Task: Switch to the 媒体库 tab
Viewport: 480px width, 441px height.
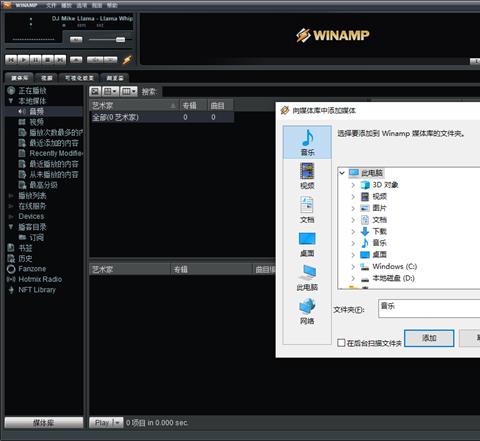Action: click(19, 78)
